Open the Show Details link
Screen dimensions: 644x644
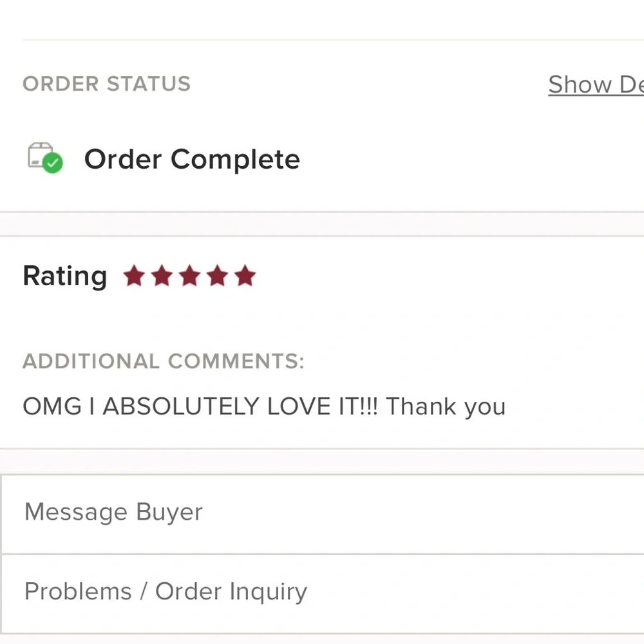[596, 84]
